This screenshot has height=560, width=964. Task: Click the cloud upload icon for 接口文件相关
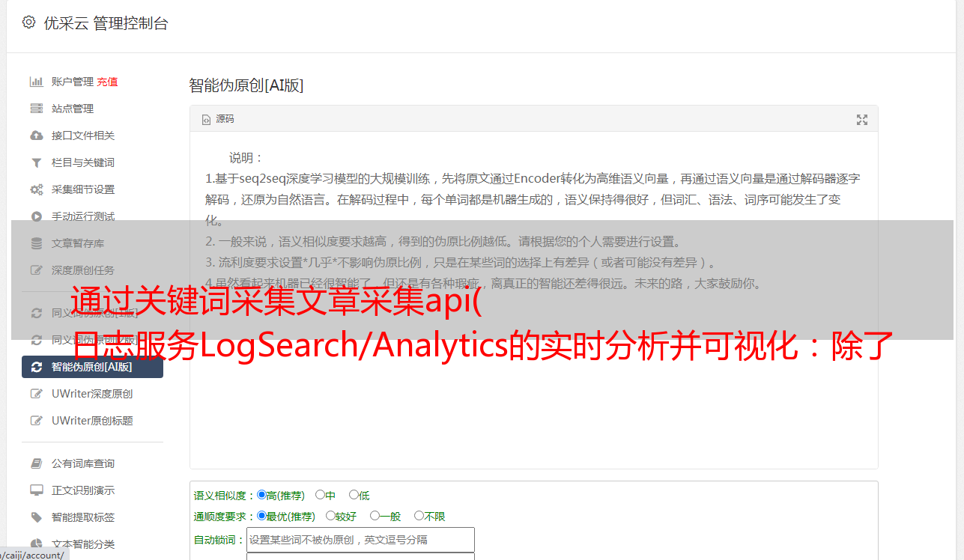[x=36, y=136]
